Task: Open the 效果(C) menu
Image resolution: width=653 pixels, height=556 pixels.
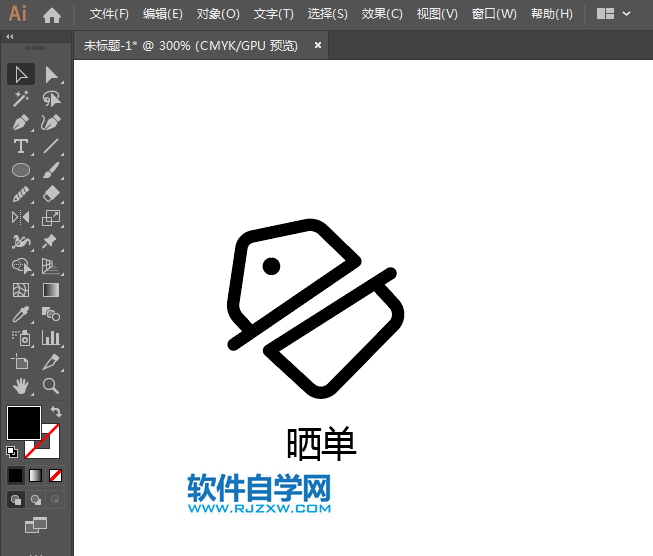Action: pyautogui.click(x=382, y=14)
